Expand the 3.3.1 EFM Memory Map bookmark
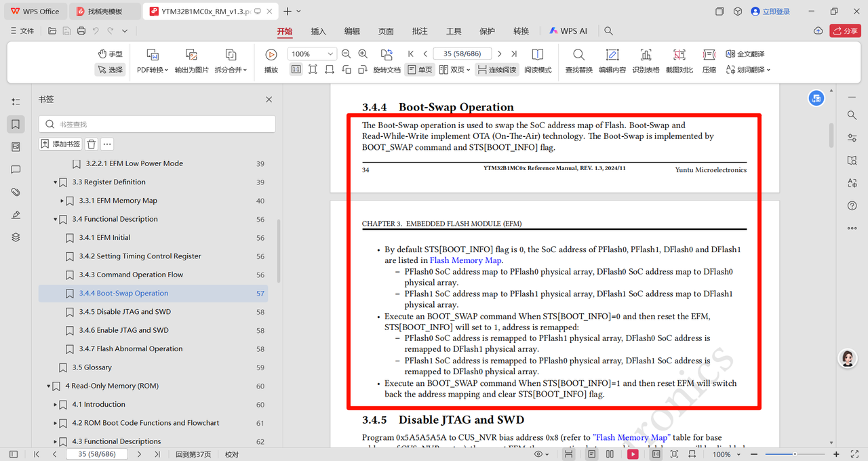The image size is (868, 461). (x=62, y=201)
